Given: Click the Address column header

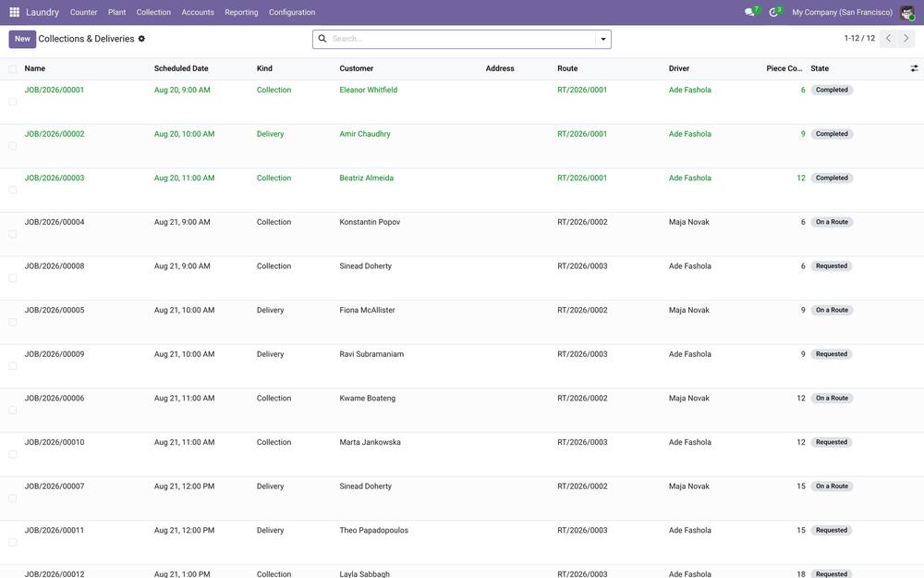Looking at the screenshot, I should (500, 68).
